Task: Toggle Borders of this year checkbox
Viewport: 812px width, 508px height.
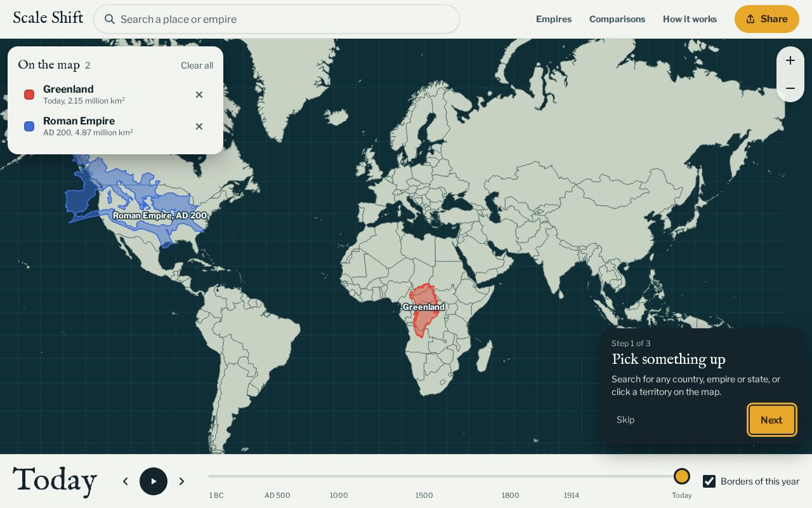Action: 709,481
